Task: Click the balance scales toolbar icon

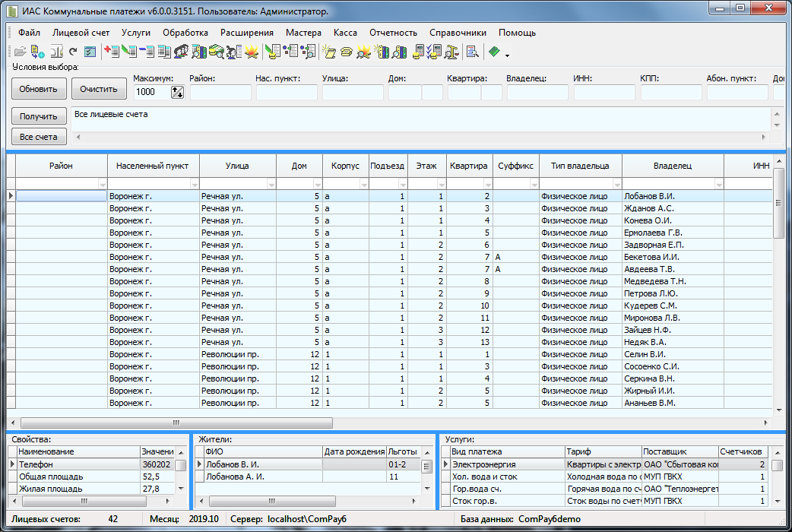Action: pyautogui.click(x=451, y=52)
